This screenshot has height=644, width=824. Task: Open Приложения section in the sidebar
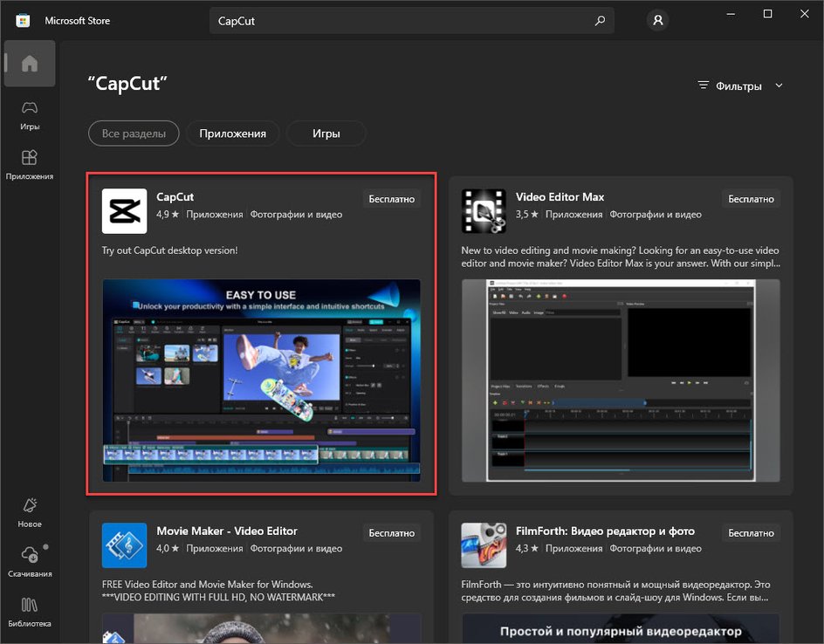click(x=30, y=166)
